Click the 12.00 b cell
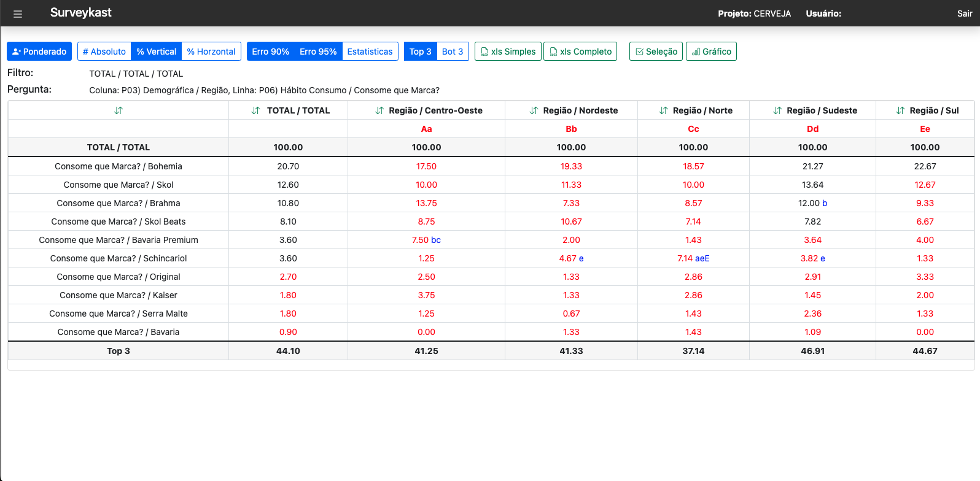This screenshot has width=980, height=481. point(812,203)
